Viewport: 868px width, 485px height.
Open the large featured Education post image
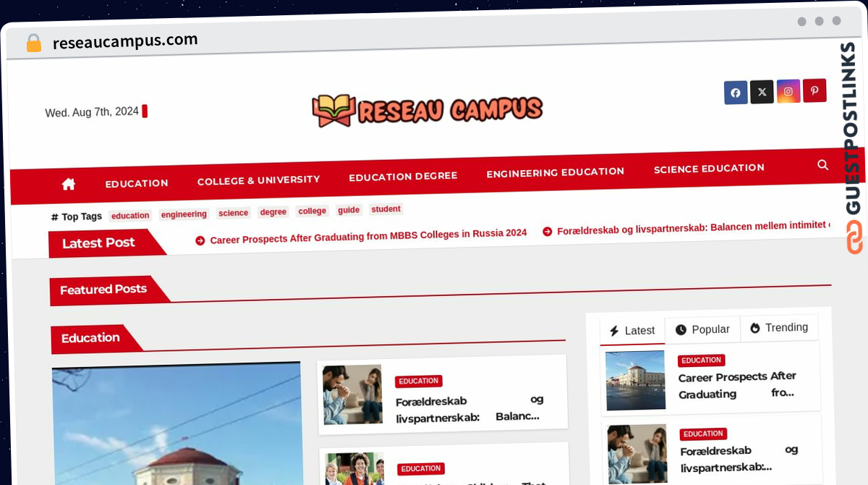pyautogui.click(x=176, y=423)
